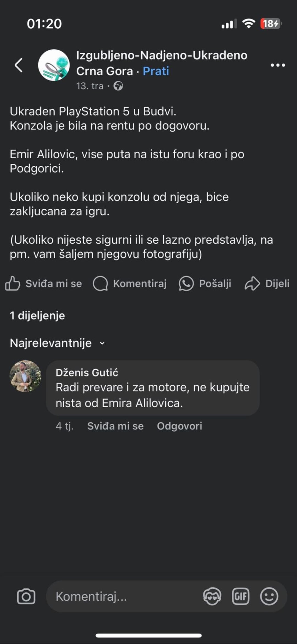The height and width of the screenshot is (644, 297).
Task: Tap the Dijeli share arrow
Action: [252, 283]
